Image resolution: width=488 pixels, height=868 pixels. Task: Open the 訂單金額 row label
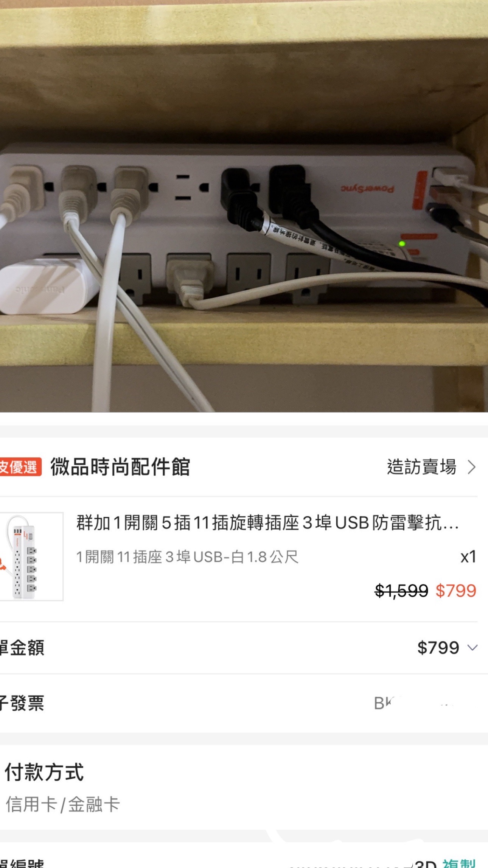(22, 648)
